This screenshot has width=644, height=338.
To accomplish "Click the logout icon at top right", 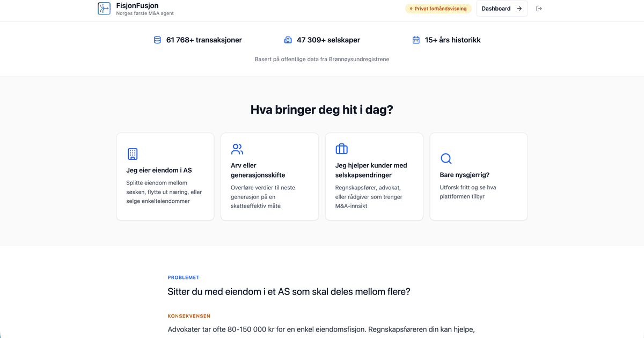I will click(x=539, y=8).
